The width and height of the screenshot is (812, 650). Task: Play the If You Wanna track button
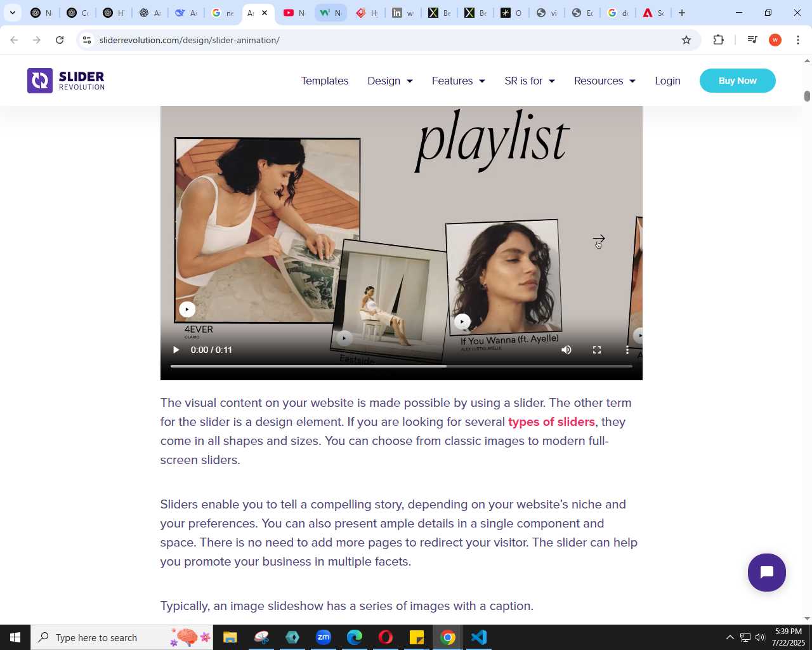pos(462,322)
